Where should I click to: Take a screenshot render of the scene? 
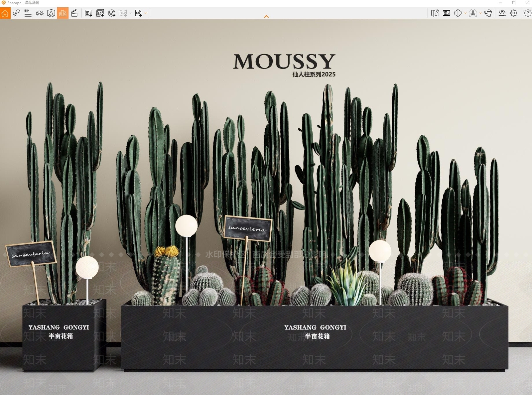(x=88, y=13)
